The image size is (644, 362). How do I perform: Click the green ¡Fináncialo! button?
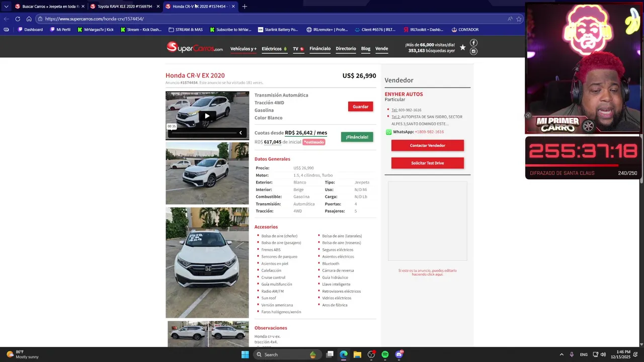[x=357, y=137]
